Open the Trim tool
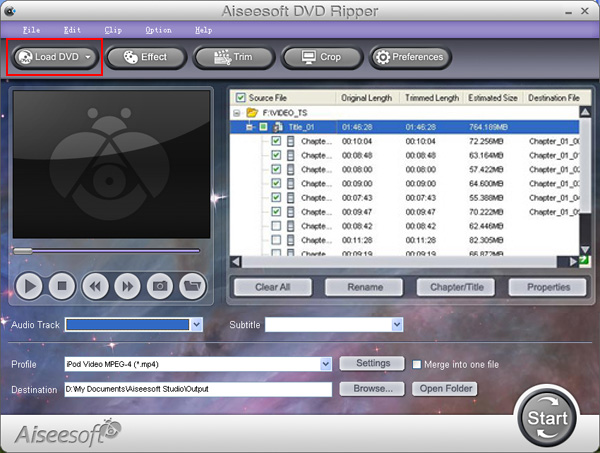 tap(233, 57)
